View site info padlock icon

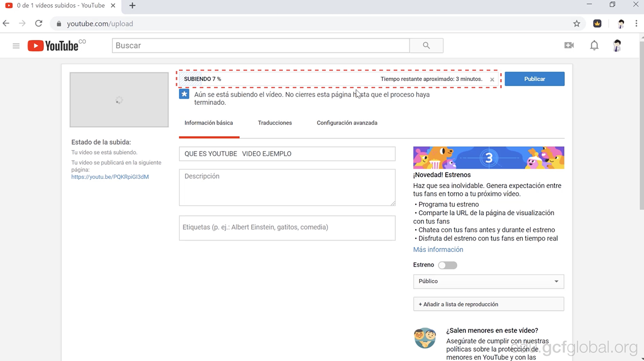tap(59, 23)
